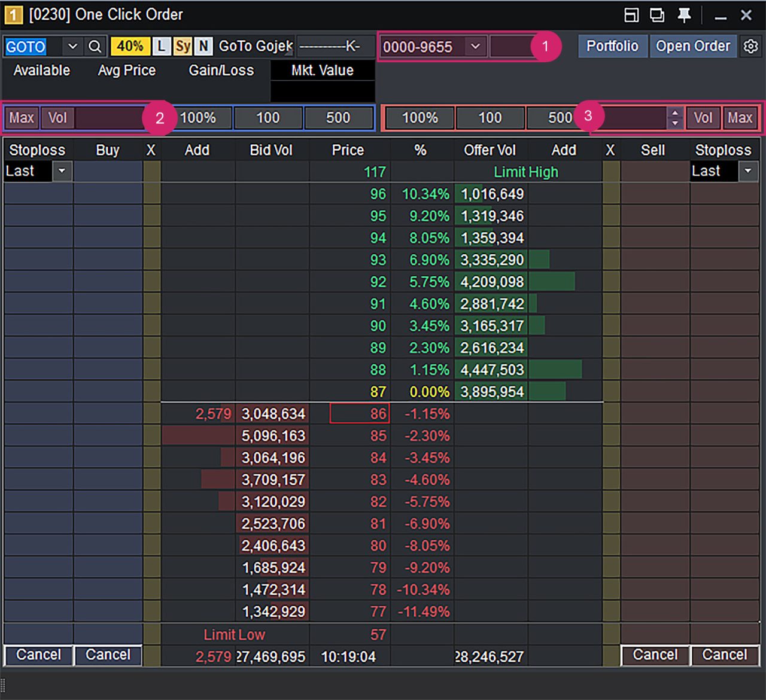Click the 40% margin badge
This screenshot has height=700, width=766.
130,46
